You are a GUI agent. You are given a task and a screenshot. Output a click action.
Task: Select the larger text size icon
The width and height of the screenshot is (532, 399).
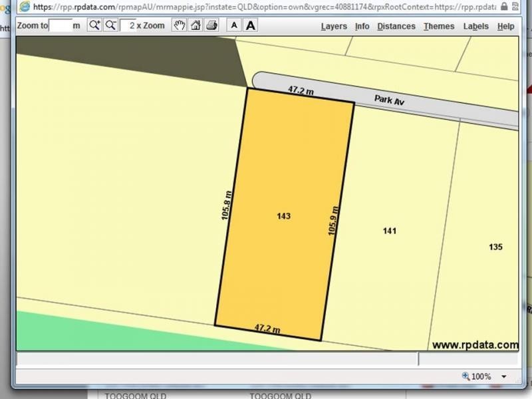(x=251, y=25)
